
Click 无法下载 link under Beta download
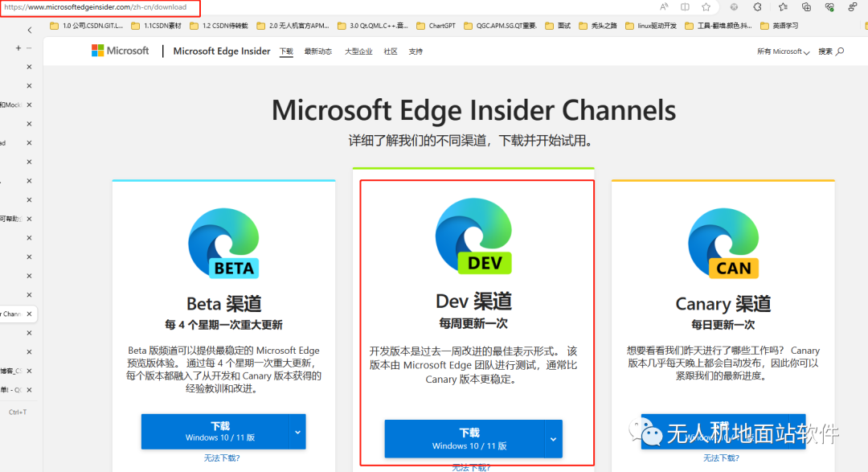click(223, 458)
